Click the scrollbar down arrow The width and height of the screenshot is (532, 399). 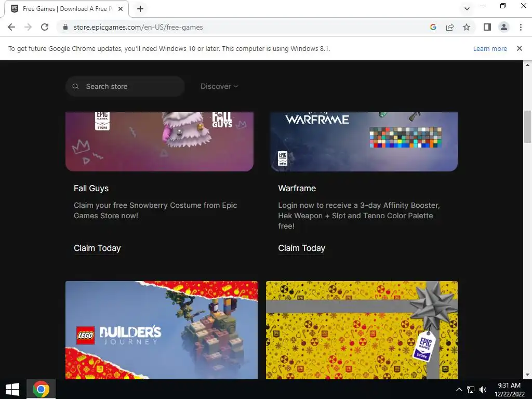coord(527,375)
